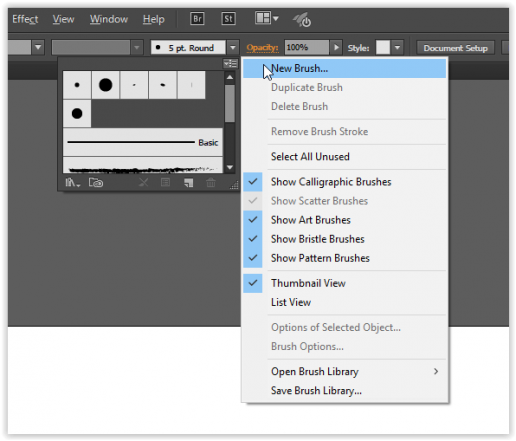This screenshot has width=516, height=441.
Task: Expand the Opacity percentage arrow
Action: click(x=336, y=48)
